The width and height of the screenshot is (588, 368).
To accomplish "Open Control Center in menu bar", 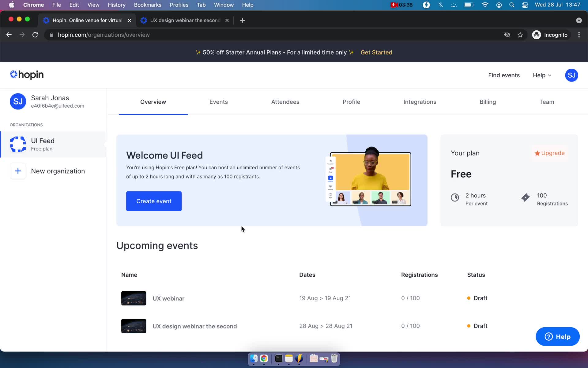I will pyautogui.click(x=525, y=5).
